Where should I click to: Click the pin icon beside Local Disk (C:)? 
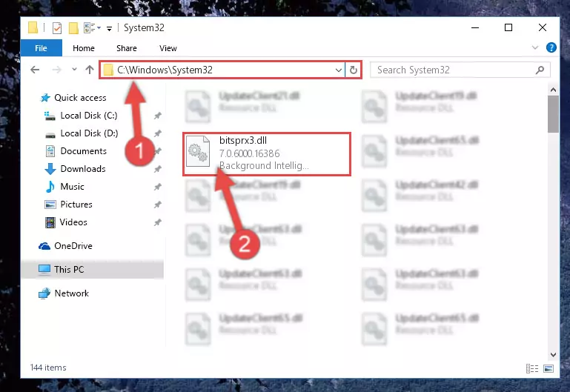click(x=157, y=116)
